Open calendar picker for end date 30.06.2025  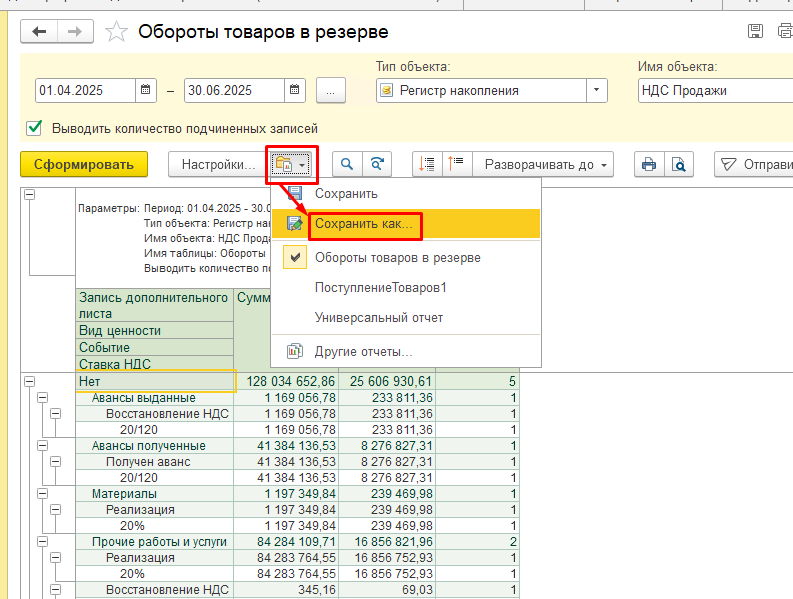[x=294, y=90]
